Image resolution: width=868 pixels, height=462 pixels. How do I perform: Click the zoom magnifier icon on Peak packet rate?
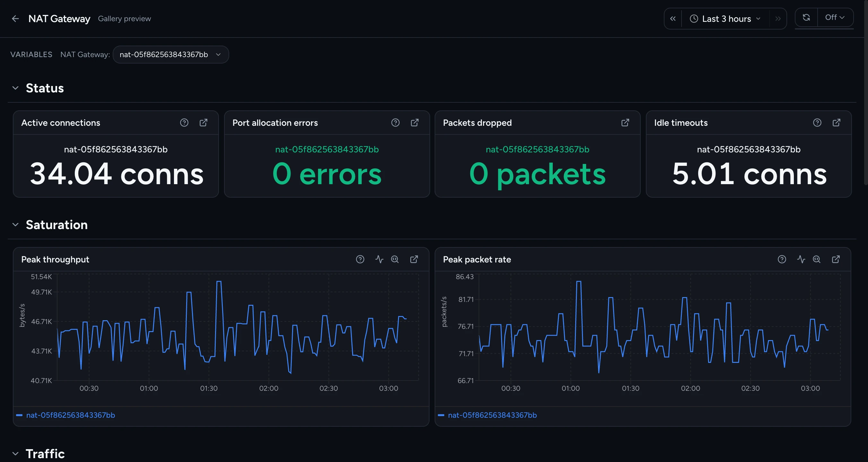816,259
